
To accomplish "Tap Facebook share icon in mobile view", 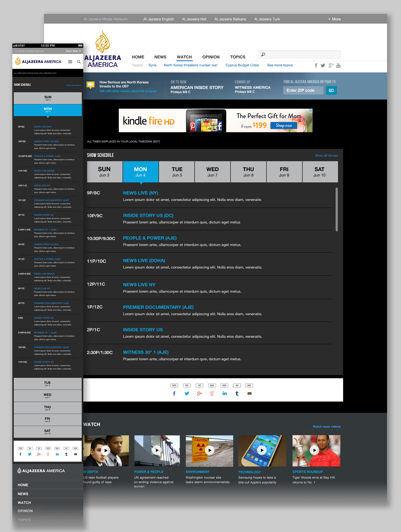I will pyautogui.click(x=20, y=454).
